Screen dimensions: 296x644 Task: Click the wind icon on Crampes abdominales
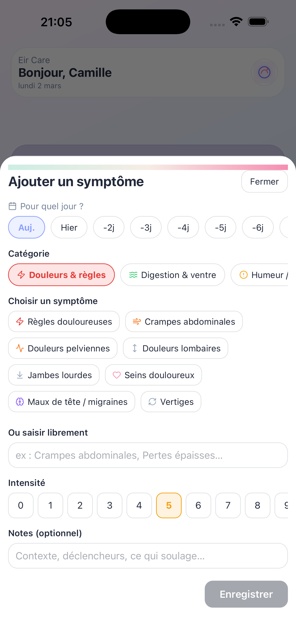point(137,322)
